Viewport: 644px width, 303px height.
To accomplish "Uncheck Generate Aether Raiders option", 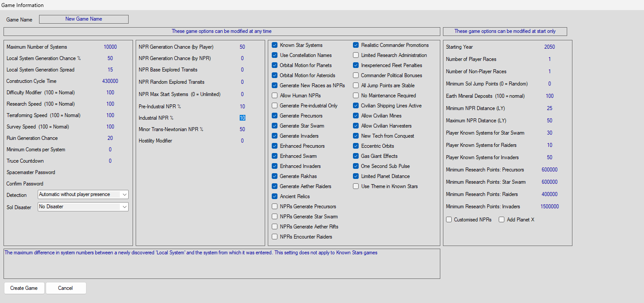I will (x=274, y=186).
